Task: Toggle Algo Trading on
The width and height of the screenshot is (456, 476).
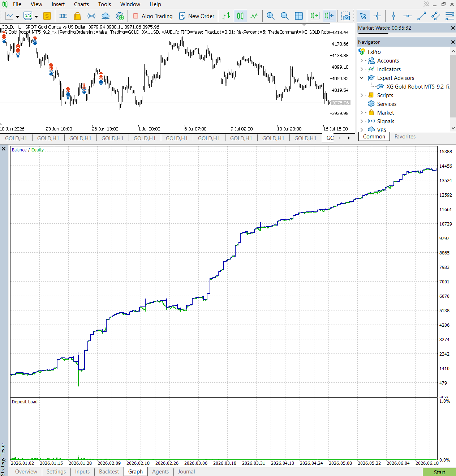Action: (153, 16)
